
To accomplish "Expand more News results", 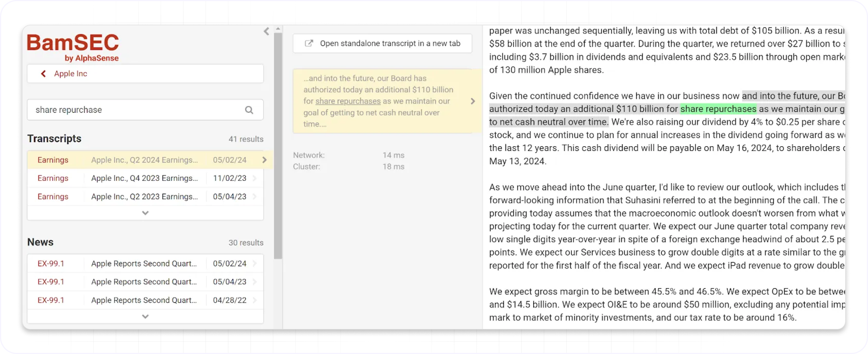I will click(x=145, y=317).
